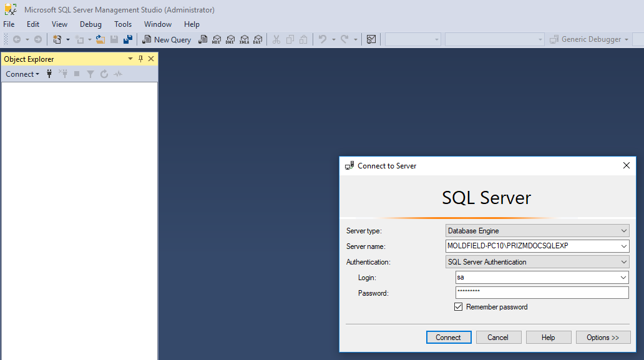Click the Navigate Backward toolbar icon

(17, 39)
